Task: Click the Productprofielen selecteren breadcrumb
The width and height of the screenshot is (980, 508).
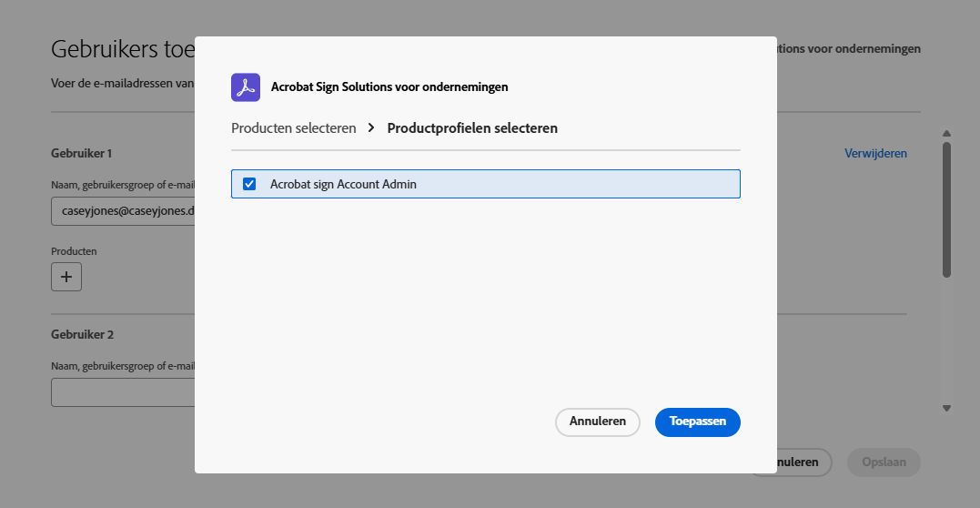Action: [472, 128]
